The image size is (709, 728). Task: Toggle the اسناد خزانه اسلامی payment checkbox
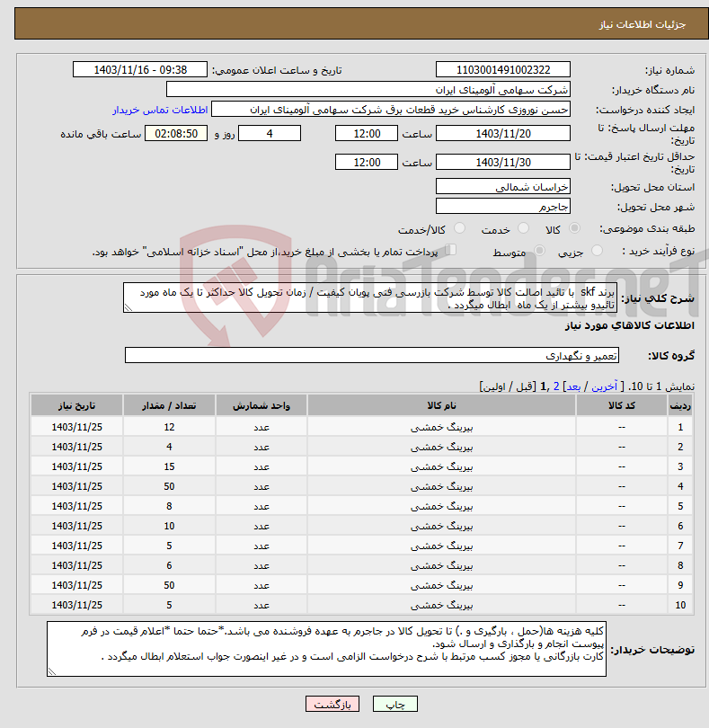(450, 250)
